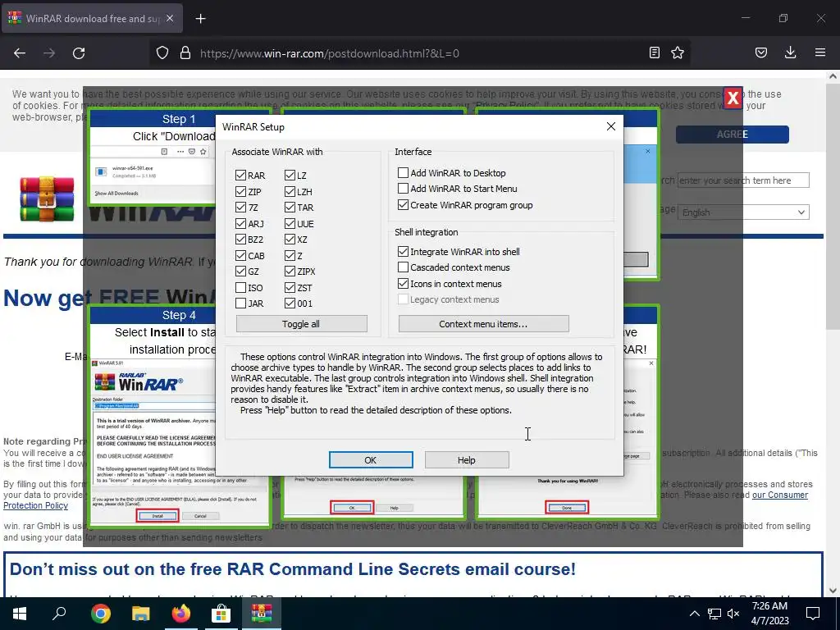Open network status in system tray

714,614
